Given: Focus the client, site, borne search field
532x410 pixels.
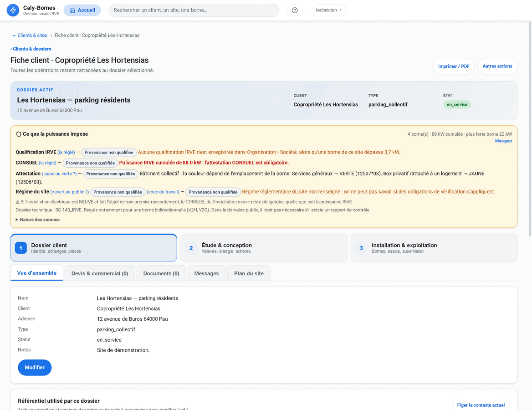Looking at the screenshot, I should tap(194, 10).
